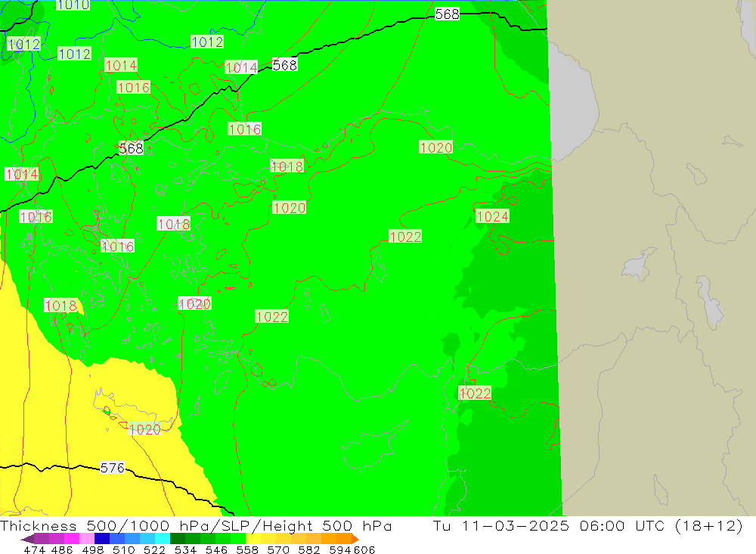Select the 'Thickness 500/1000 hPa/SLP/Height 500 hPa' title
This screenshot has height=554, width=756.
(196, 525)
